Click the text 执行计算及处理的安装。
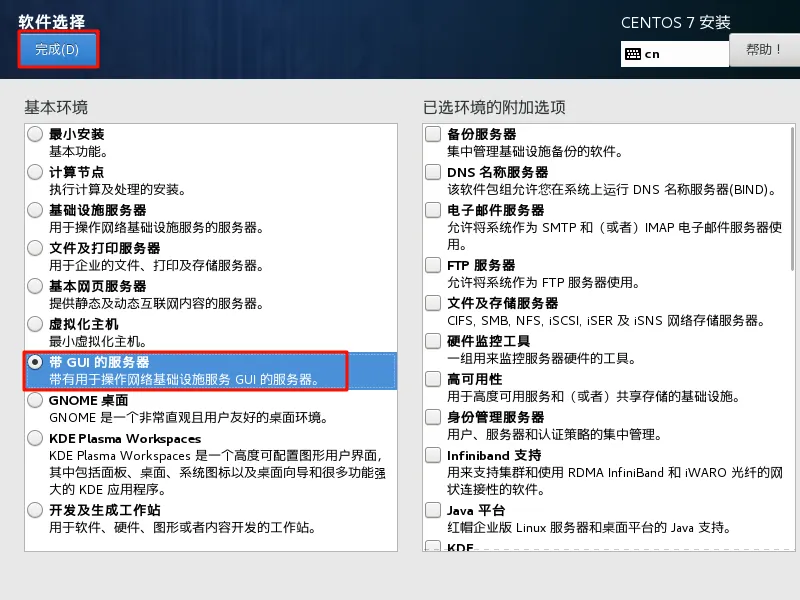The height and width of the screenshot is (600, 800). coord(117,190)
